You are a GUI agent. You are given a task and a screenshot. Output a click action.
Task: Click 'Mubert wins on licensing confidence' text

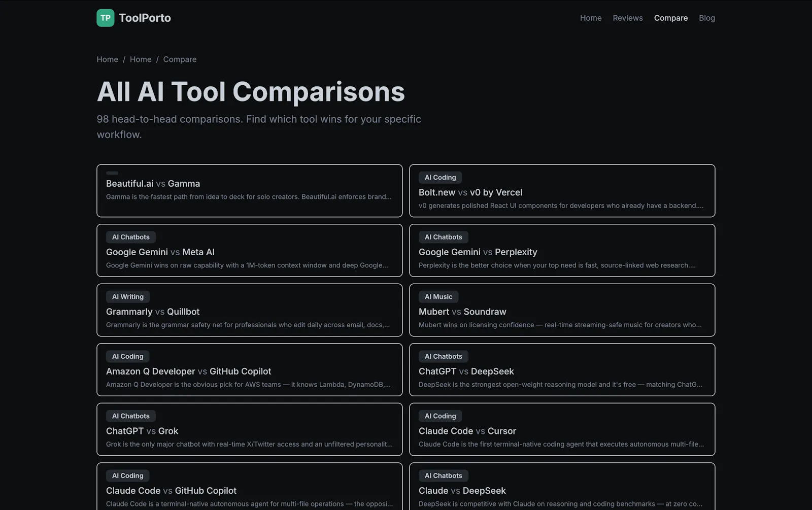(560, 325)
